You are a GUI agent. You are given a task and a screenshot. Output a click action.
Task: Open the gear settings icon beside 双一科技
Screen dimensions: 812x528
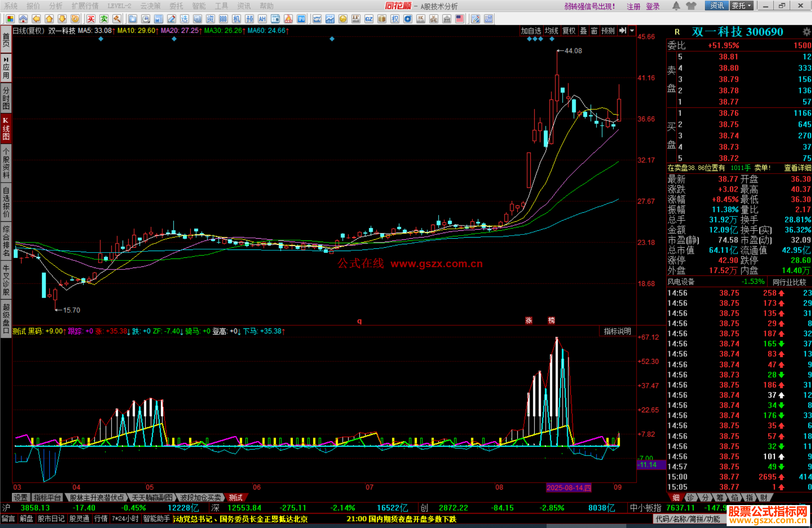806,32
